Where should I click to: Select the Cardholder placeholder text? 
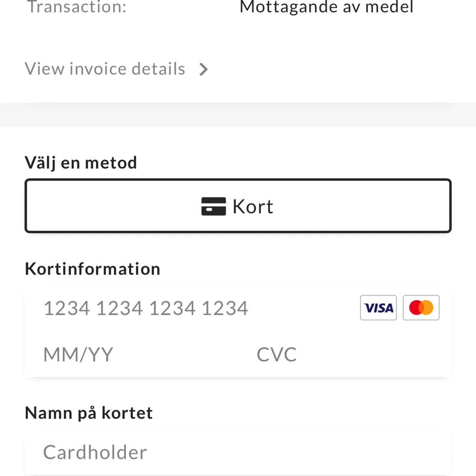click(94, 452)
